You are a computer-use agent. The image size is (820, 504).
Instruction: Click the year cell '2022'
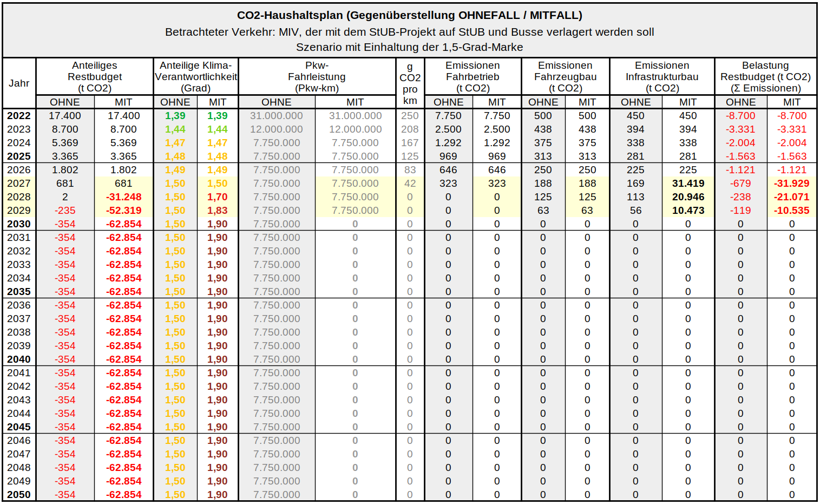(x=19, y=116)
